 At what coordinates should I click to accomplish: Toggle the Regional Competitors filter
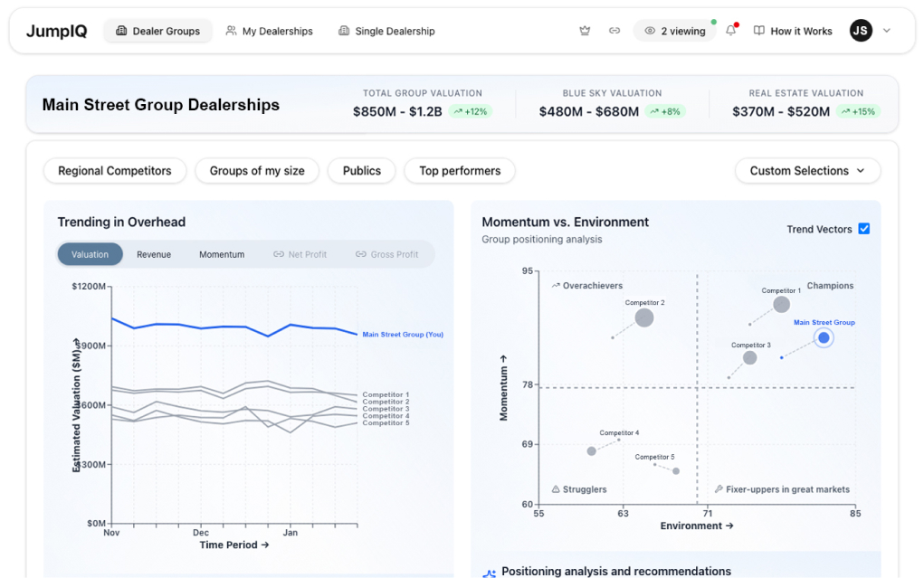(115, 171)
